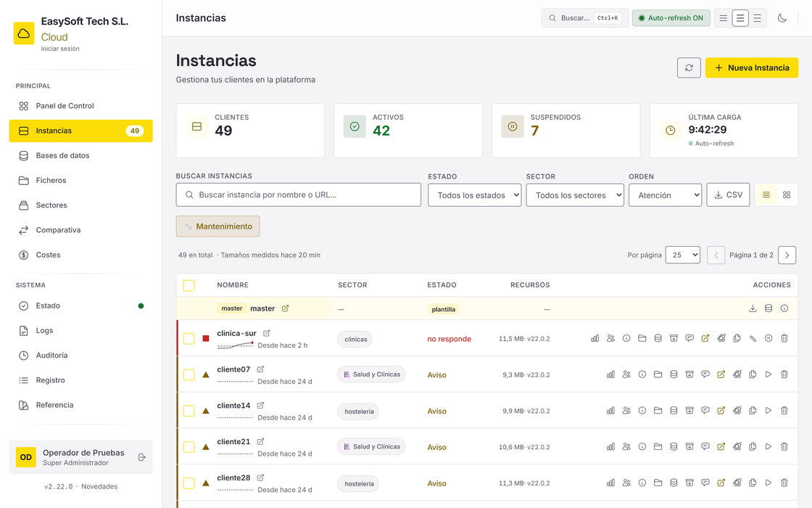Image resolution: width=812 pixels, height=508 pixels.
Task: Open users icon for clinica-sur
Action: 610,338
